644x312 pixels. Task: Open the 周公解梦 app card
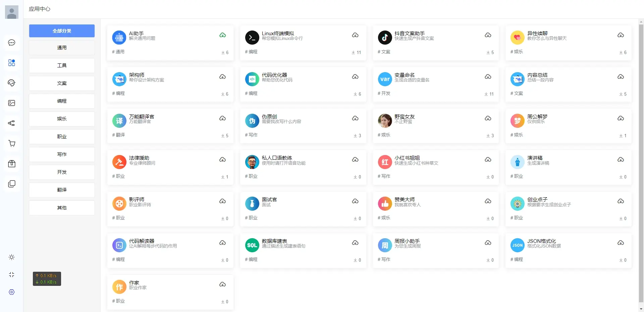click(568, 126)
